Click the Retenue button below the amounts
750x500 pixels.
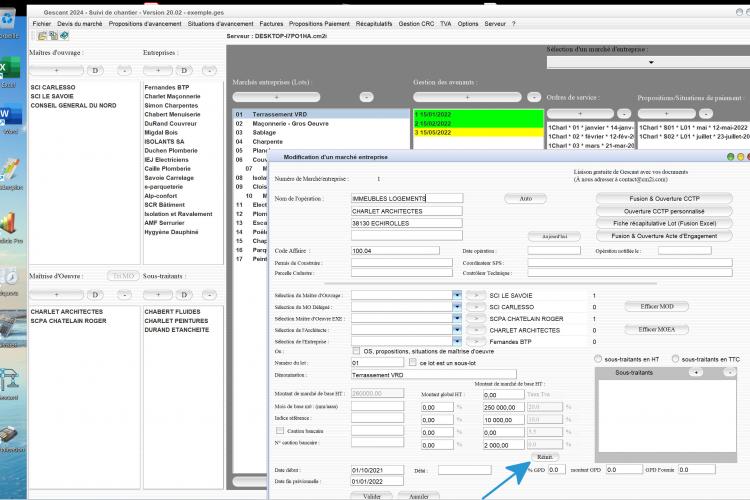(x=544, y=457)
